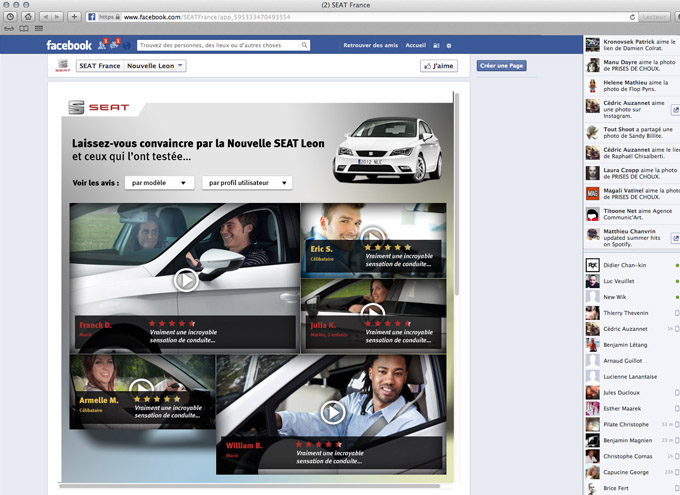Open Facebook messages icon

[115, 44]
